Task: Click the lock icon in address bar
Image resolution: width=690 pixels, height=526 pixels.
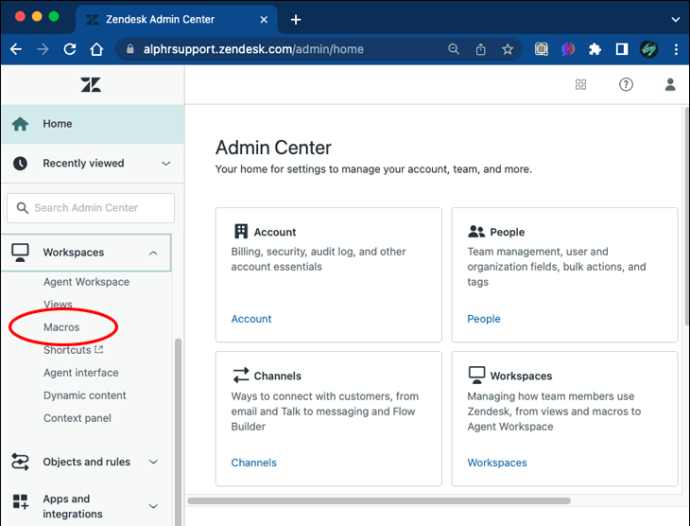Action: coord(130,49)
